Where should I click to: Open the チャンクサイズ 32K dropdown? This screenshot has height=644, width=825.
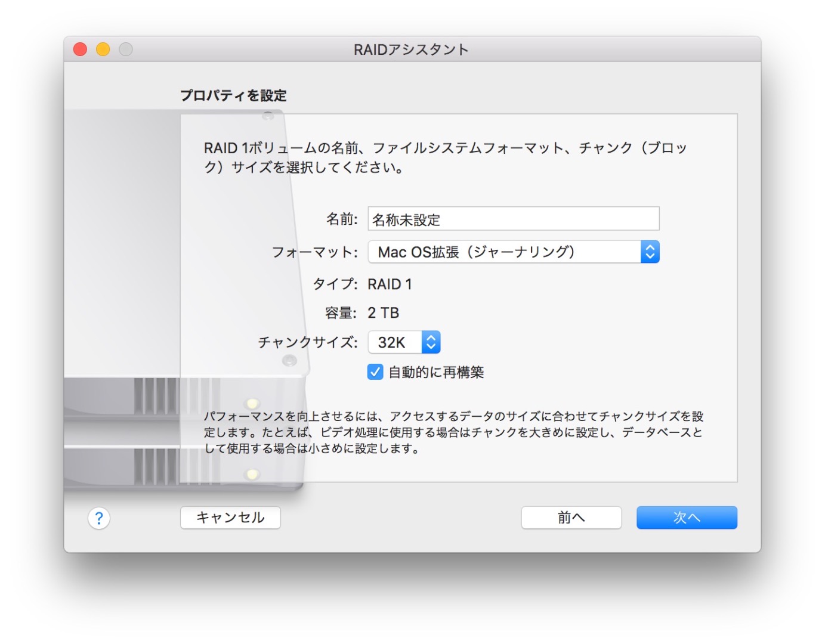point(404,342)
